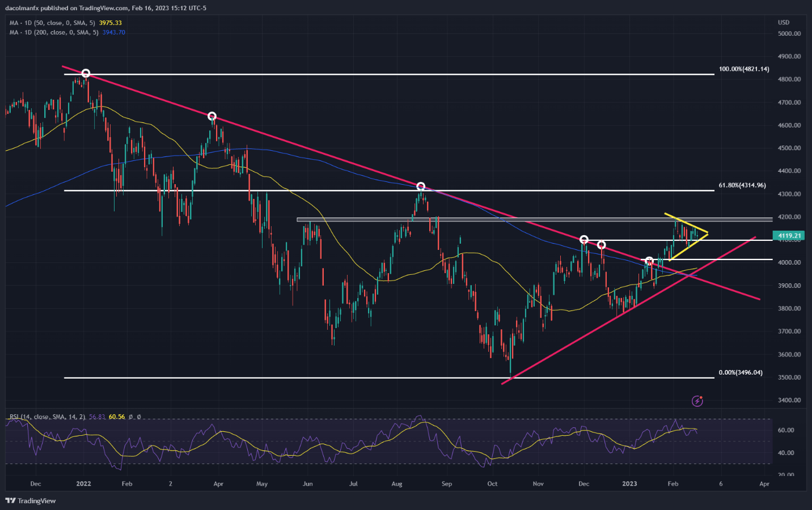812x510 pixels.
Task: Click the purple lightning event icon
Action: 697,401
